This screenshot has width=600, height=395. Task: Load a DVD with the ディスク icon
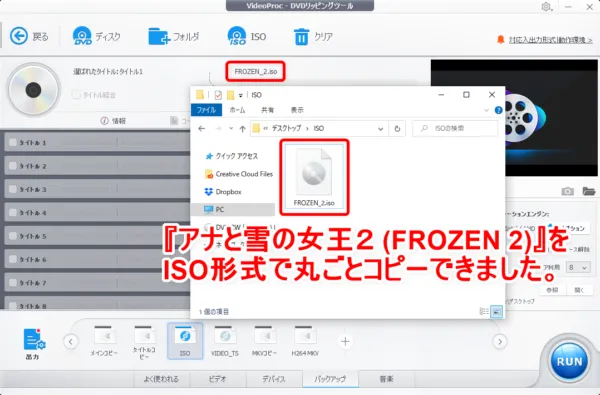click(82, 36)
